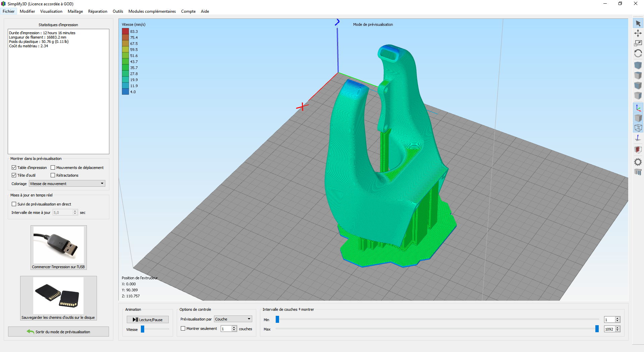Enable Suivi de prévisualisation en direct
Viewport: 644px width, 352px height.
point(14,204)
